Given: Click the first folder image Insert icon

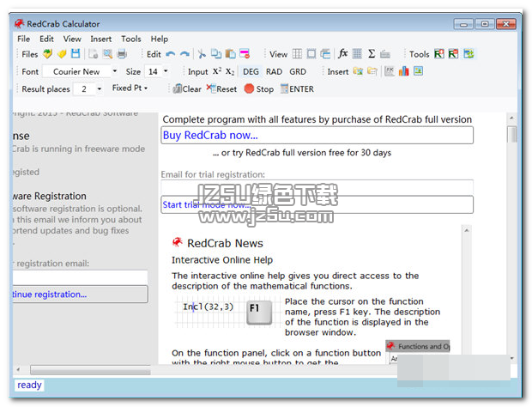Looking at the screenshot, I should (x=358, y=71).
